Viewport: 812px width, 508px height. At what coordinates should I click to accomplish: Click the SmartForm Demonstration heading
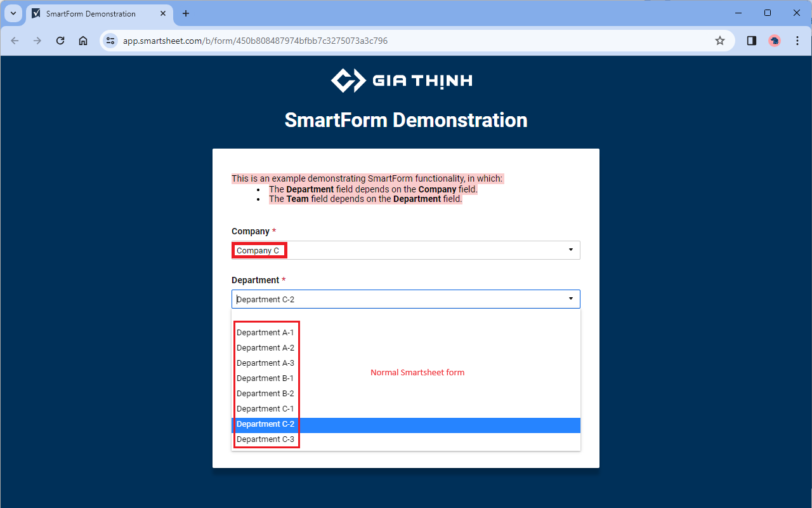[x=406, y=120]
